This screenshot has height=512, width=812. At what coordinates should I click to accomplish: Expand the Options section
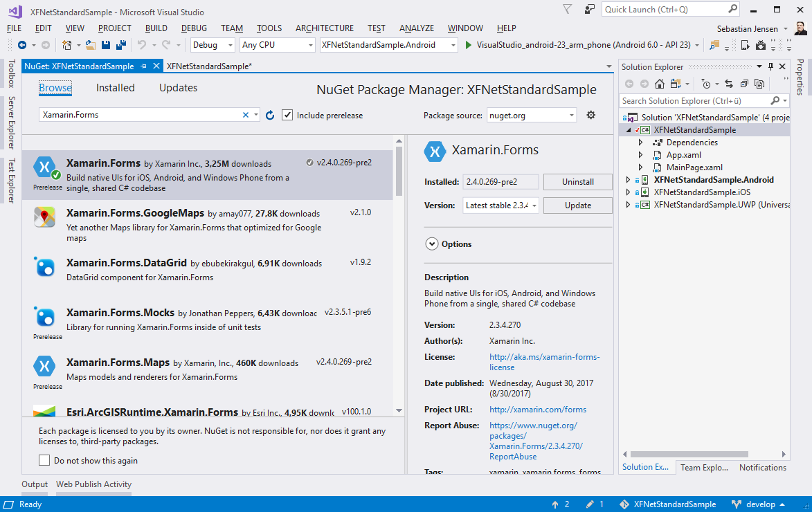tap(432, 244)
